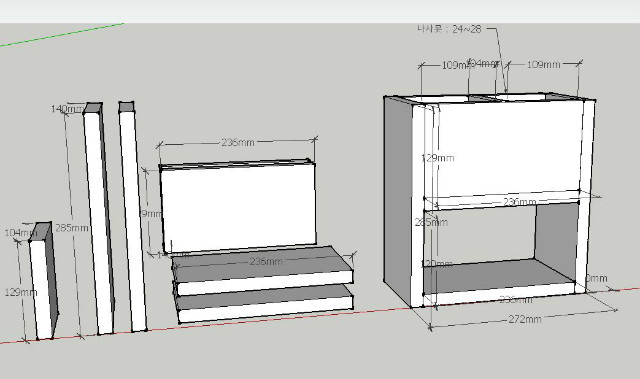Select the short board at the far left
640x379 pixels.
click(43, 281)
